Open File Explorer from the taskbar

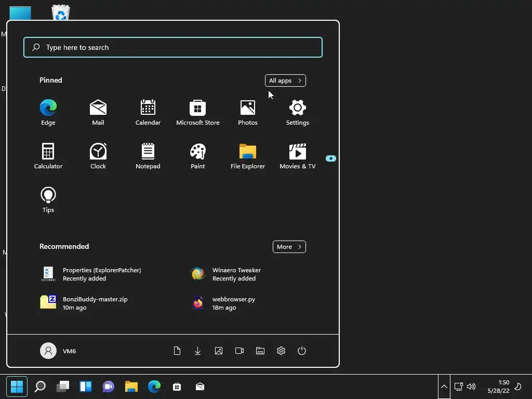(x=131, y=387)
